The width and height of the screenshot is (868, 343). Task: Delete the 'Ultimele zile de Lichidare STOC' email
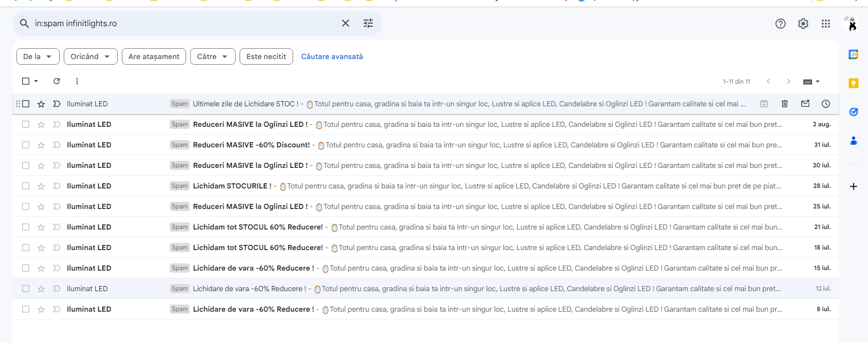[785, 104]
